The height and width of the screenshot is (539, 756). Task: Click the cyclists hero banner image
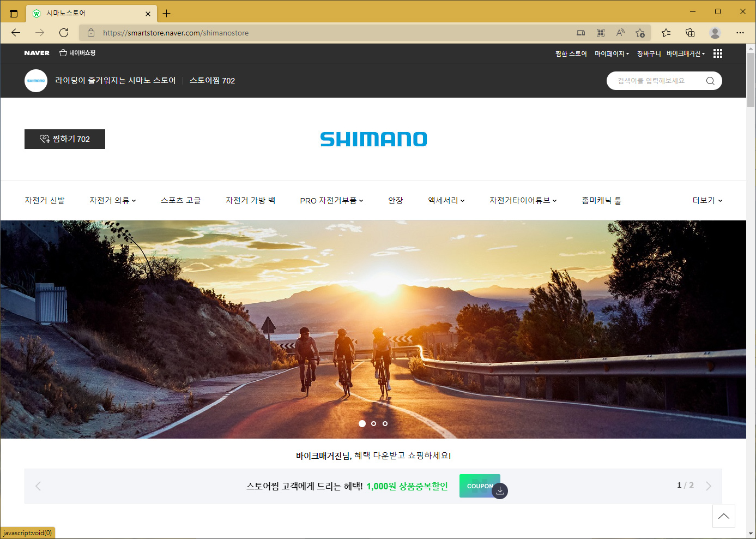pos(373,330)
